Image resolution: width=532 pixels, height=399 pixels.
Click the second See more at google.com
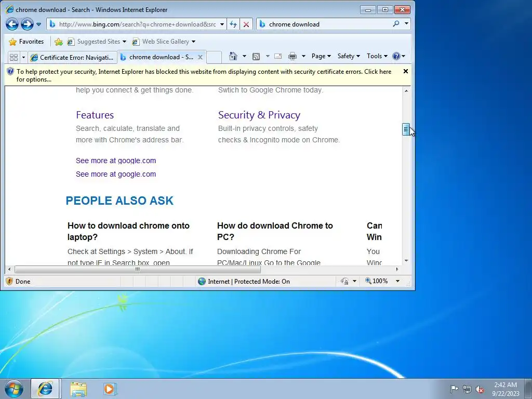[116, 174]
